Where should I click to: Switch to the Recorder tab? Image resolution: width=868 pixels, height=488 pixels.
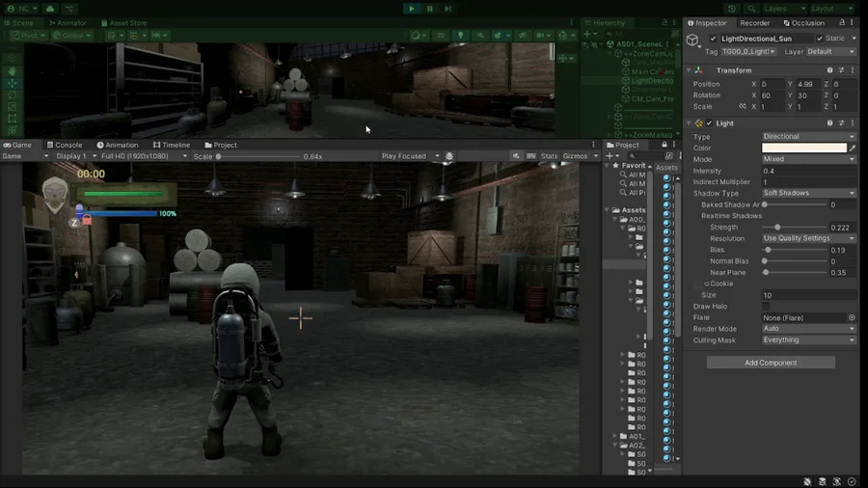[x=754, y=23]
